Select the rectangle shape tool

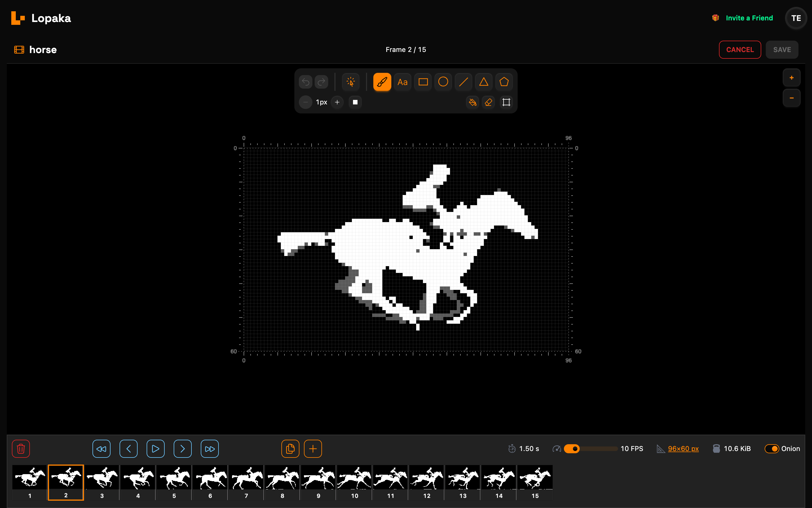point(423,82)
